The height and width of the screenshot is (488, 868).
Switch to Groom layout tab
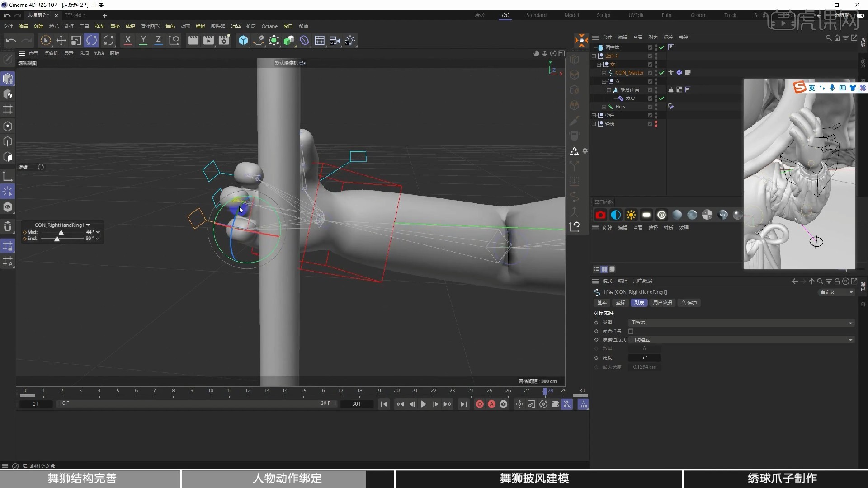click(698, 15)
